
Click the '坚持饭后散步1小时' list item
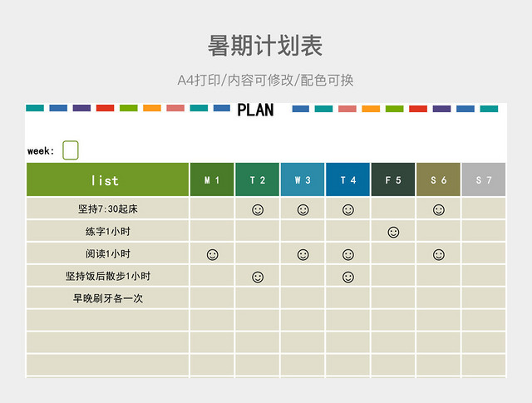(108, 276)
